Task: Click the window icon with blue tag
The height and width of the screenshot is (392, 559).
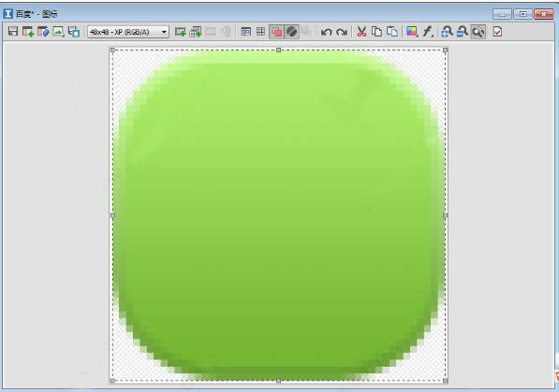Action: (43, 32)
